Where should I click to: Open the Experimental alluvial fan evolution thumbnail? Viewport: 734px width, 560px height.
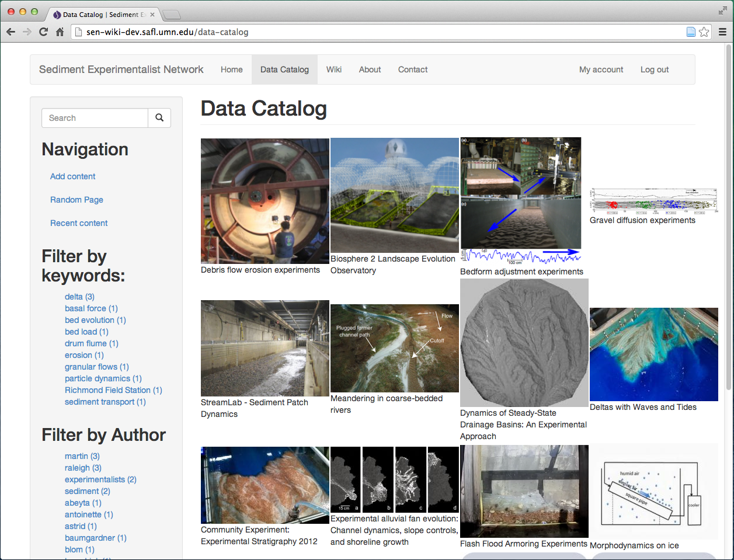coord(395,479)
